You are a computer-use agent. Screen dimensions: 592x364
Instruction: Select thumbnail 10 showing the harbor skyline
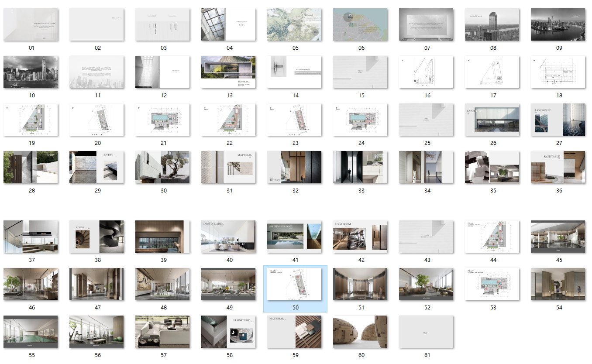tap(31, 72)
